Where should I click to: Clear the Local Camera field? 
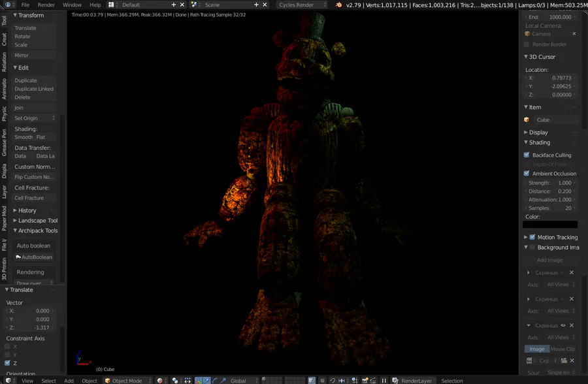[574, 34]
